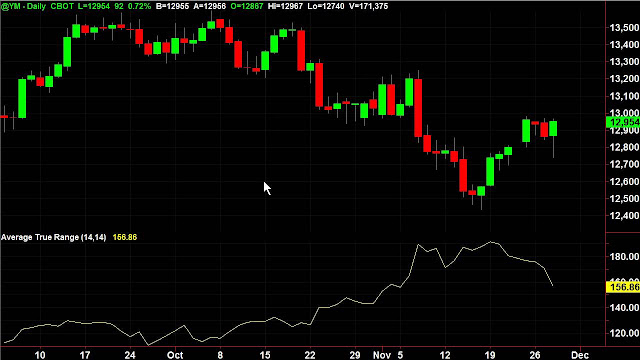
Task: Click the Lo=12740 low value
Action: (x=326, y=7)
